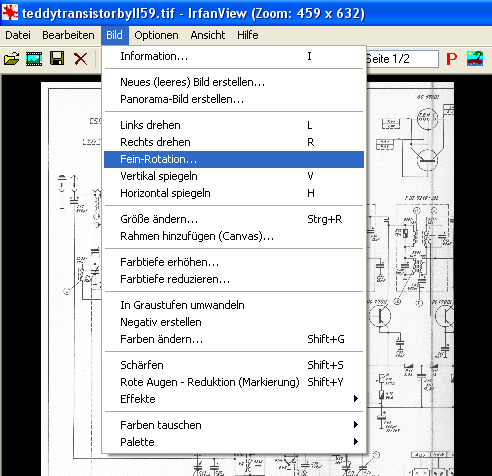Choose Größe ändern...

pyautogui.click(x=234, y=219)
